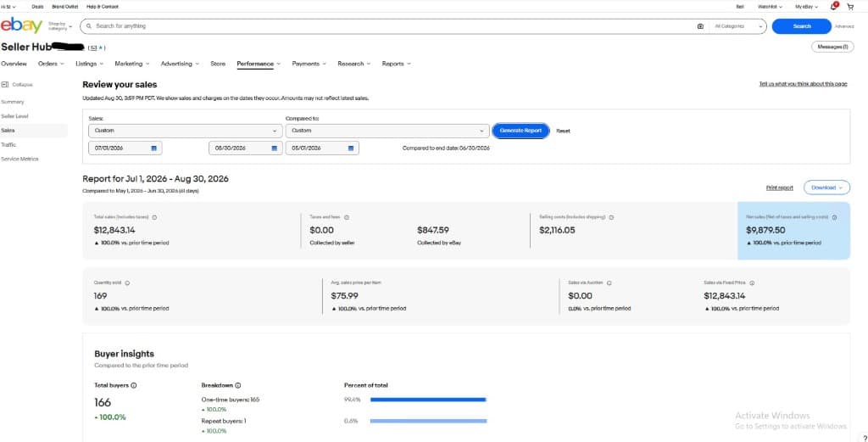Click the Net sales $9,879.50 card
The height and width of the screenshot is (442, 868).
[793, 231]
